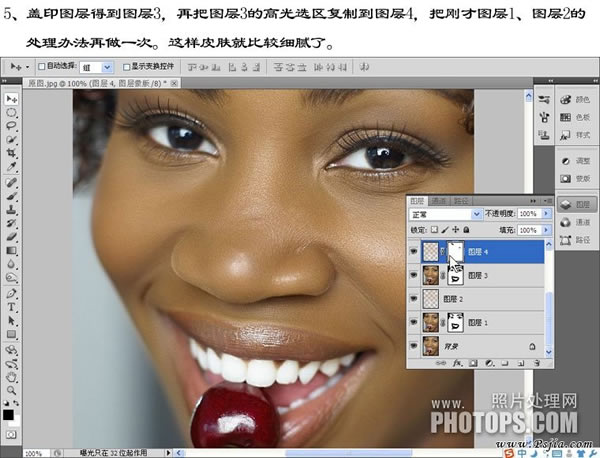Image resolution: width=600 pixels, height=458 pixels.
Task: Click the lock transparent pixels icon
Action: pyautogui.click(x=434, y=230)
